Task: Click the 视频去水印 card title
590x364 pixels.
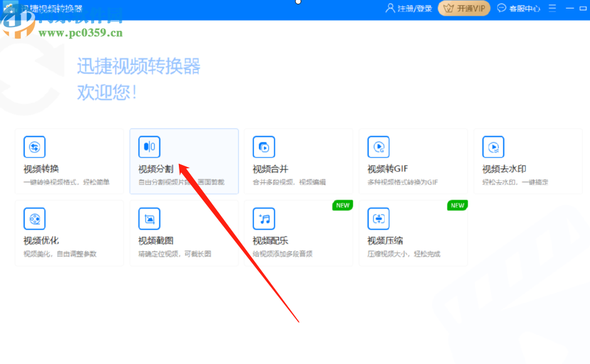Action: [x=504, y=169]
